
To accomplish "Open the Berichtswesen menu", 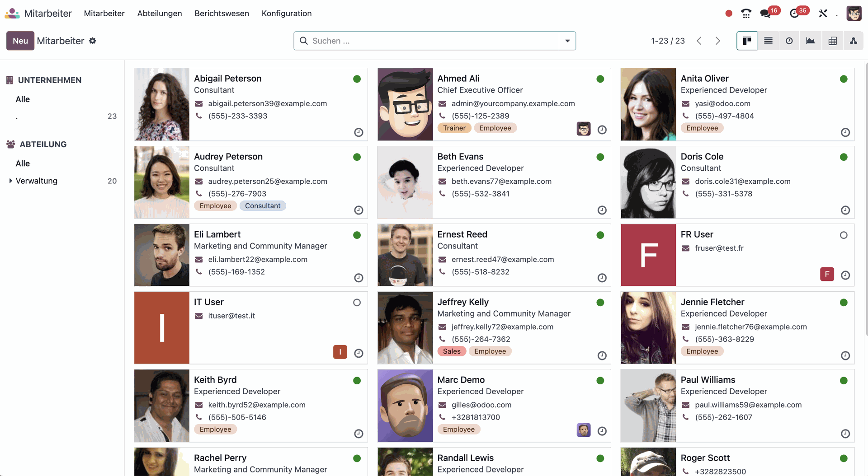I will 222,14.
